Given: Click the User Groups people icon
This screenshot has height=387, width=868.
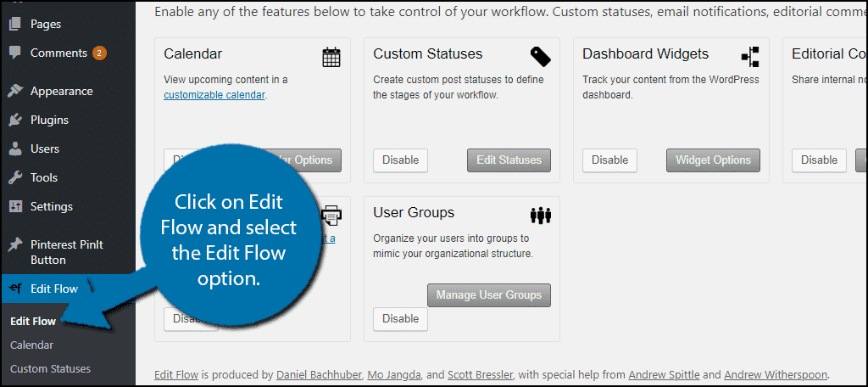Looking at the screenshot, I should [x=541, y=216].
